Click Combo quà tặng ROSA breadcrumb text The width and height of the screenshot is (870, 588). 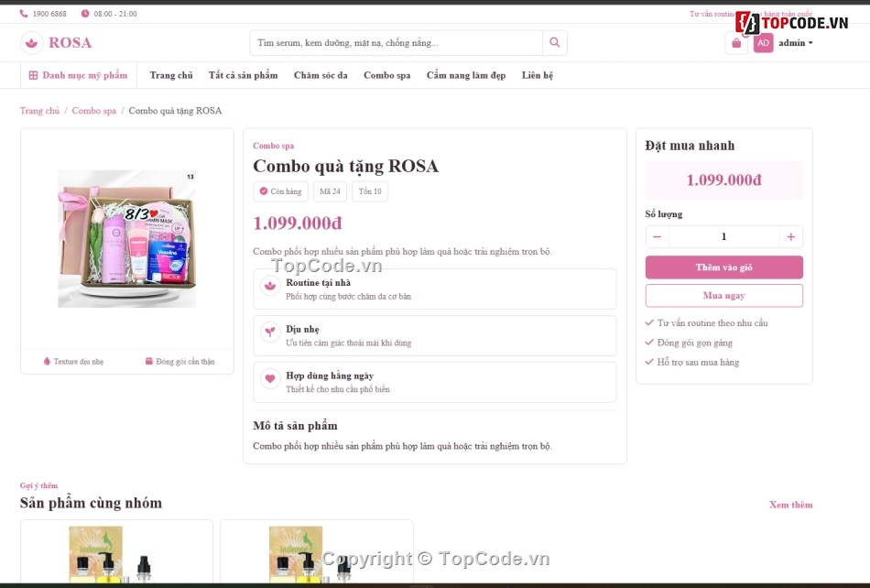[x=175, y=111]
